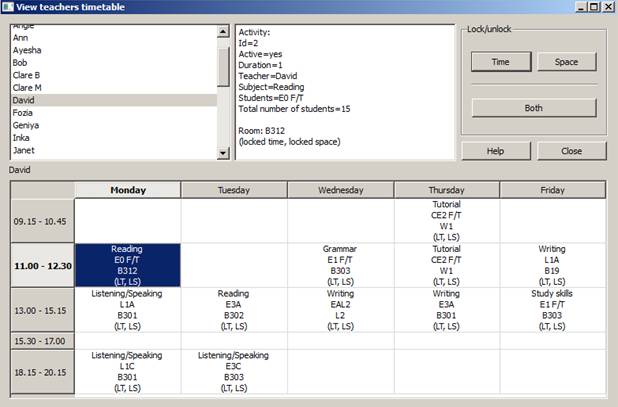Maximize the View teachers timetable window

(x=594, y=7)
